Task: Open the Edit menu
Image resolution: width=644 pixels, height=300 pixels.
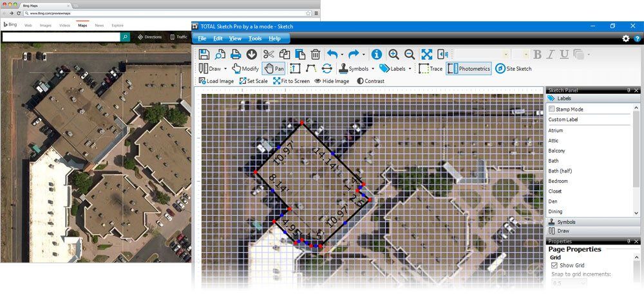Action: pos(218,39)
